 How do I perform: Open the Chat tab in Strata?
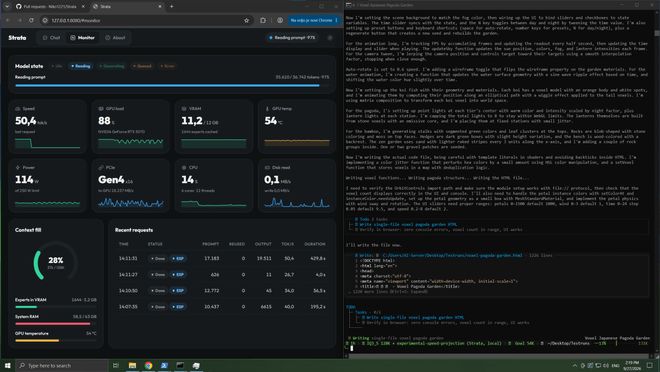(x=51, y=38)
